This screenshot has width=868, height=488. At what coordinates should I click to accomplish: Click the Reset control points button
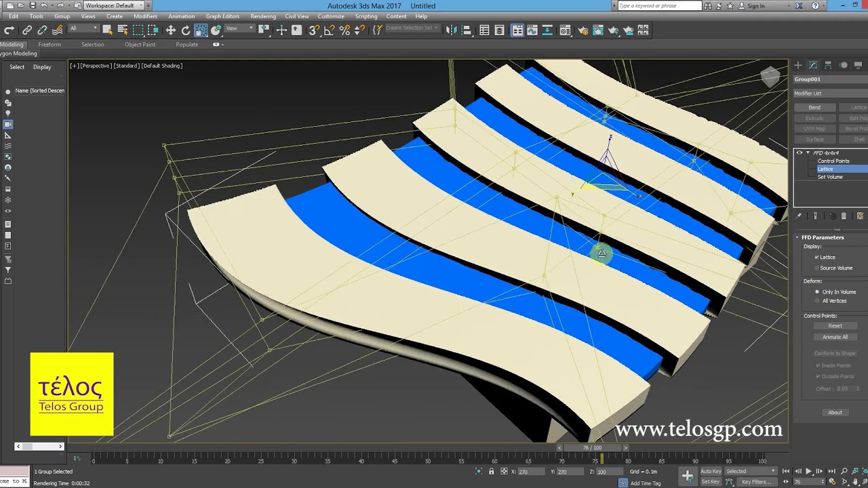point(835,326)
